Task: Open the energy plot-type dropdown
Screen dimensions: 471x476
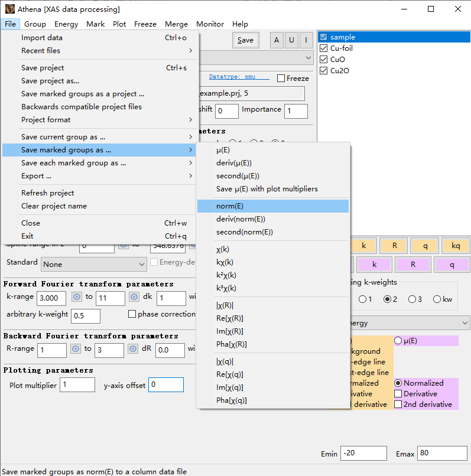Action: (x=410, y=323)
